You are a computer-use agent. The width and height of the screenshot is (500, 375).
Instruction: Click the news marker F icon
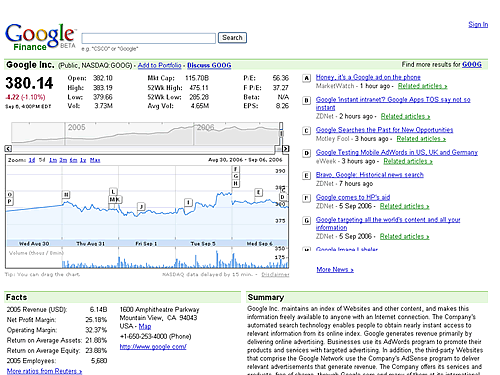click(307, 198)
